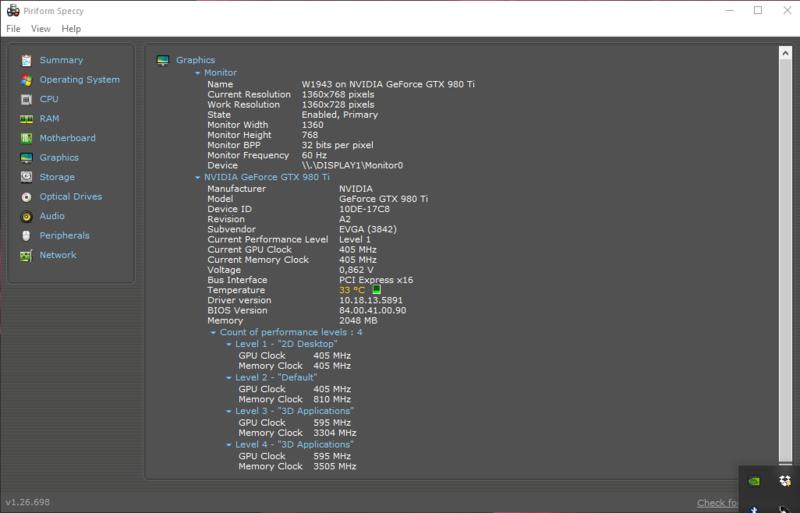Click the RAM module icon
Image resolution: width=800 pixels, height=513 pixels.
tap(27, 119)
